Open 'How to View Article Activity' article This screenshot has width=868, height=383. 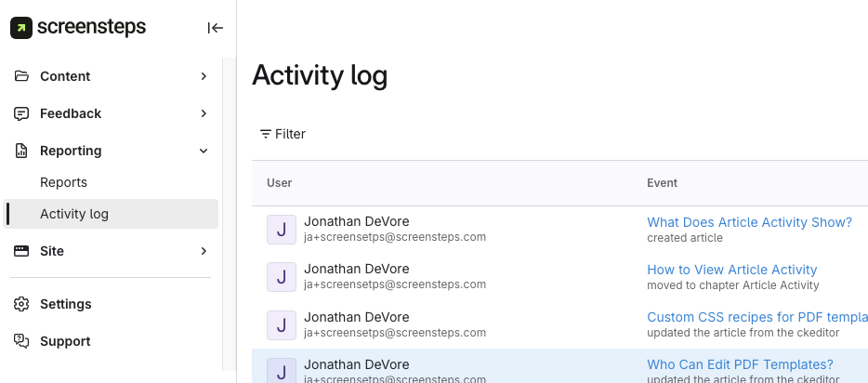(x=731, y=270)
